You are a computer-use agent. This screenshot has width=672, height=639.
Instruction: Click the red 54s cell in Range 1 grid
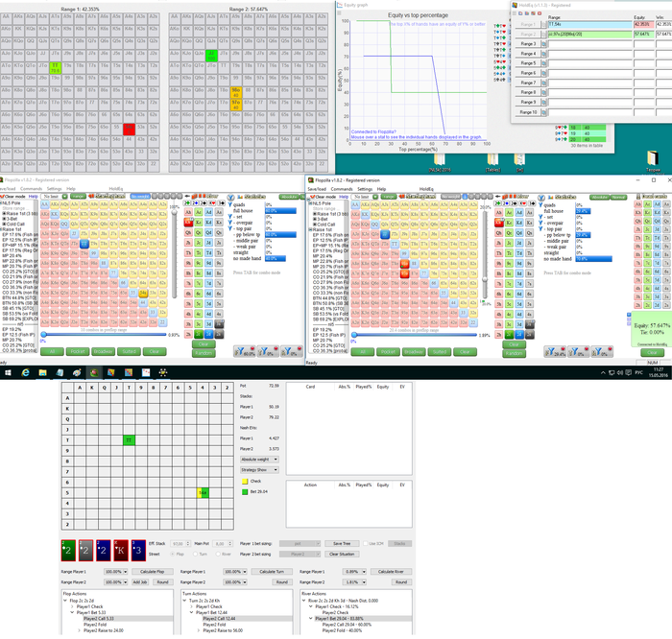click(x=129, y=130)
